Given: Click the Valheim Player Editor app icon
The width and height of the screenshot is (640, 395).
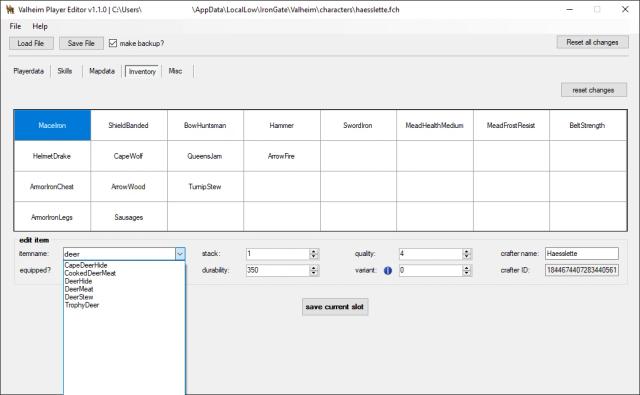Looking at the screenshot, I should coord(10,9).
